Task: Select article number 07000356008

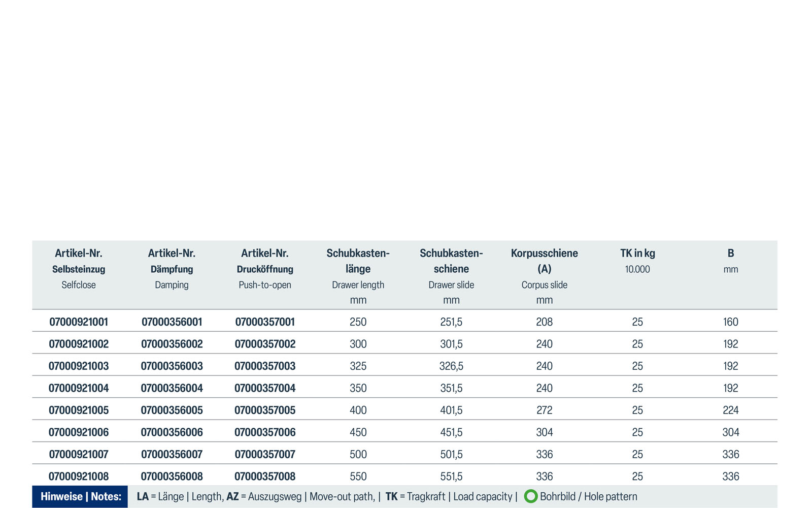Action: (x=172, y=477)
